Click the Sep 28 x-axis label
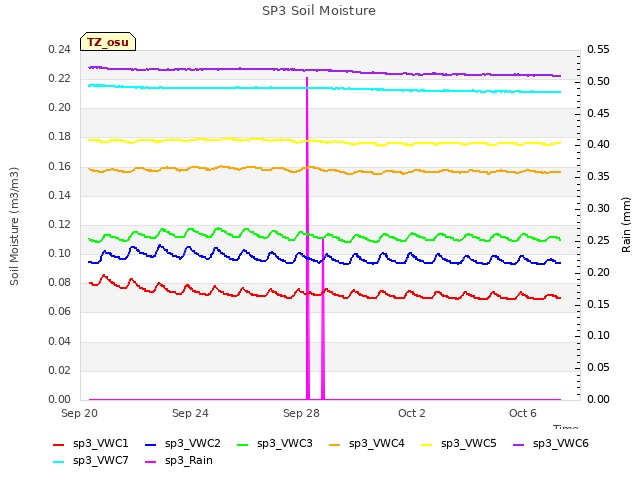 (x=301, y=413)
